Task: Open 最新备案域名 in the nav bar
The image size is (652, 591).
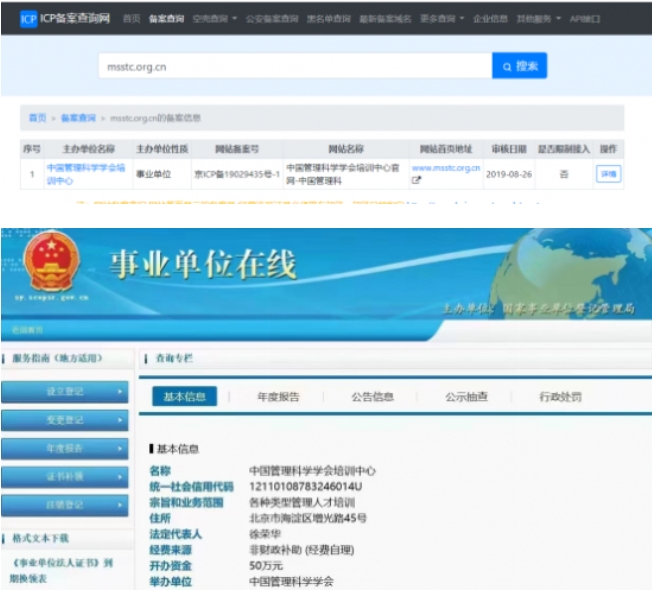Action: pyautogui.click(x=385, y=19)
